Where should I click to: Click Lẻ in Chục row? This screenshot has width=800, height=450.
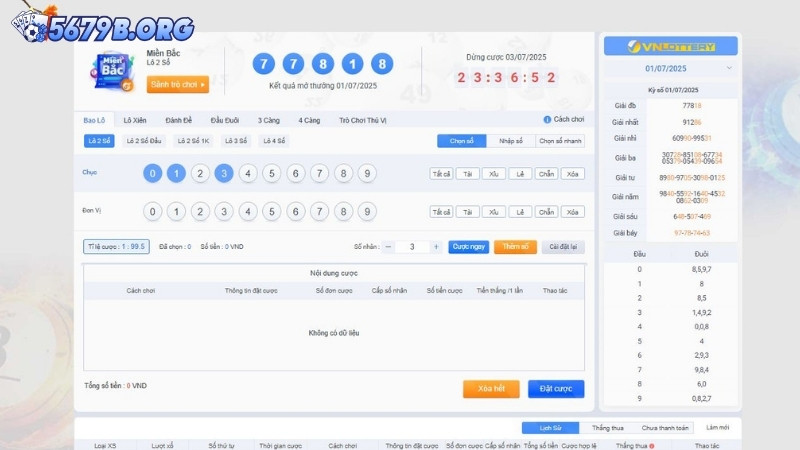tap(520, 174)
